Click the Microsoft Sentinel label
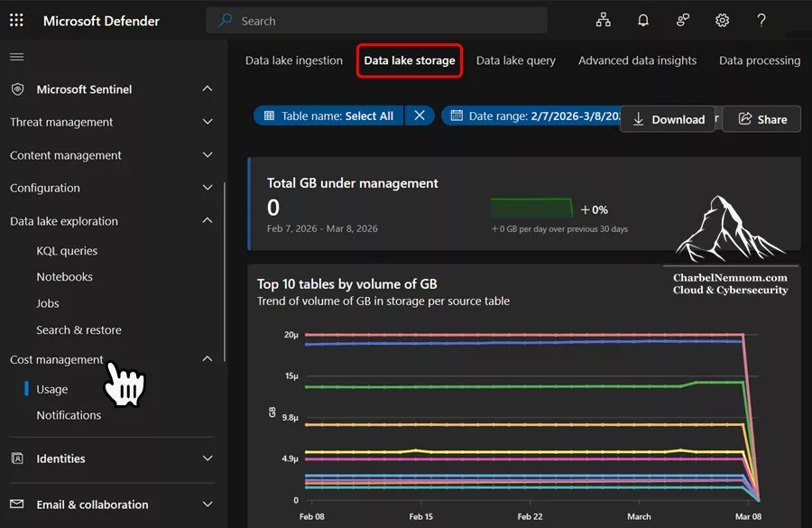This screenshot has width=812, height=528. (84, 89)
